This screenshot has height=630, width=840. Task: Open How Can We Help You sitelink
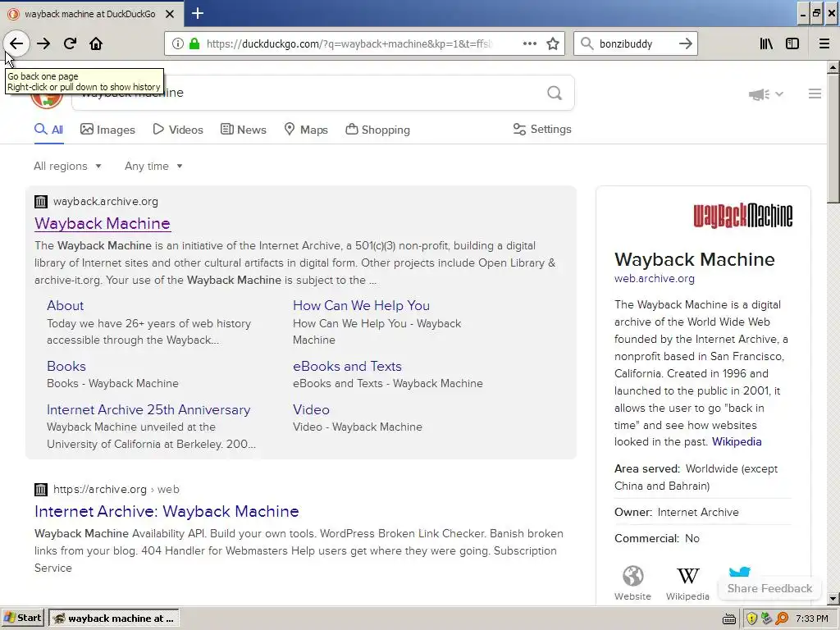click(361, 305)
